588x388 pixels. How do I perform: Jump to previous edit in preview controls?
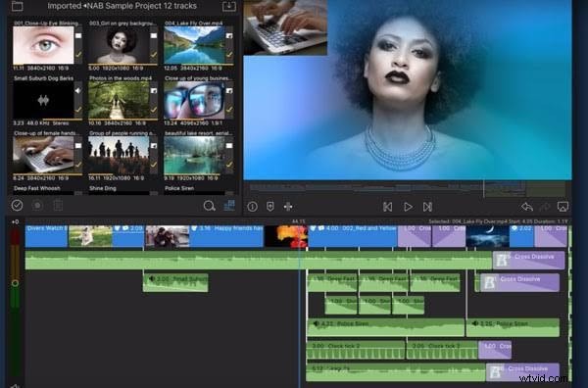click(388, 207)
